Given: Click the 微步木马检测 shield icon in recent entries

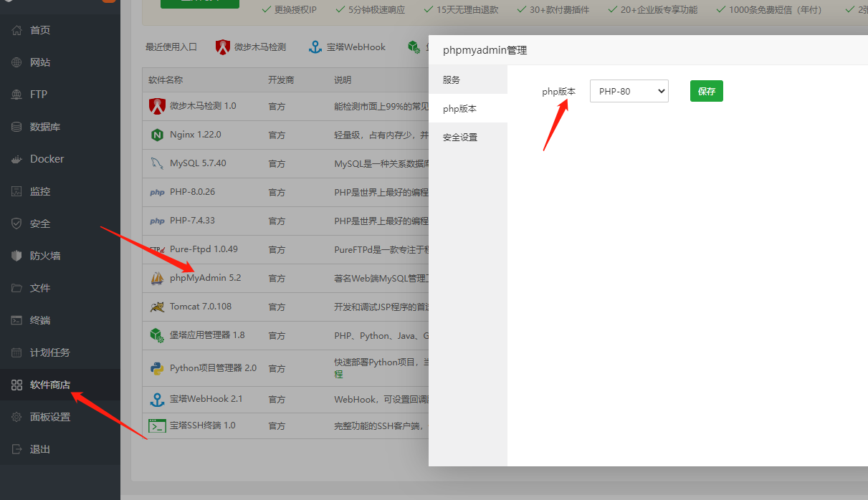Looking at the screenshot, I should tap(222, 47).
